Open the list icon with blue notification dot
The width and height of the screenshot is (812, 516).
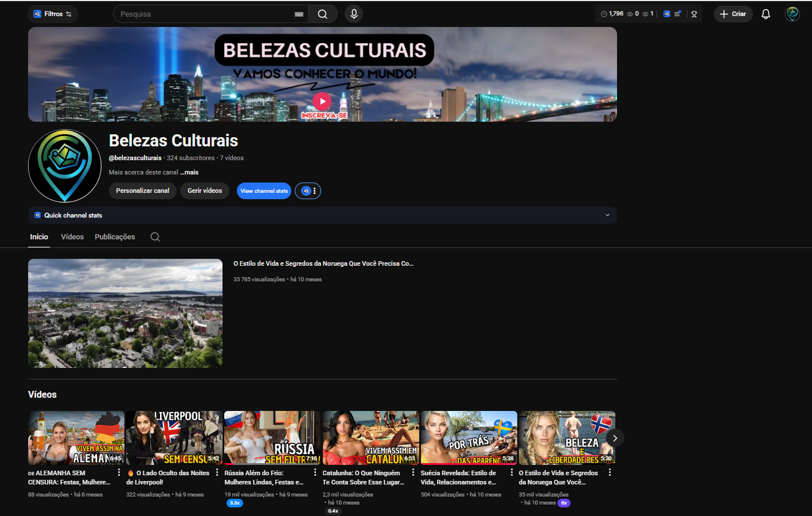point(677,14)
